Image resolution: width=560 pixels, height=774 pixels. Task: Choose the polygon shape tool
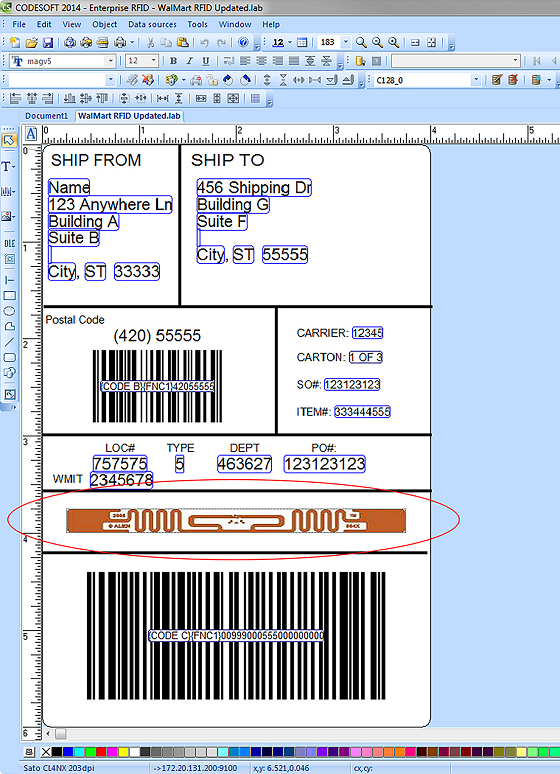(x=9, y=326)
